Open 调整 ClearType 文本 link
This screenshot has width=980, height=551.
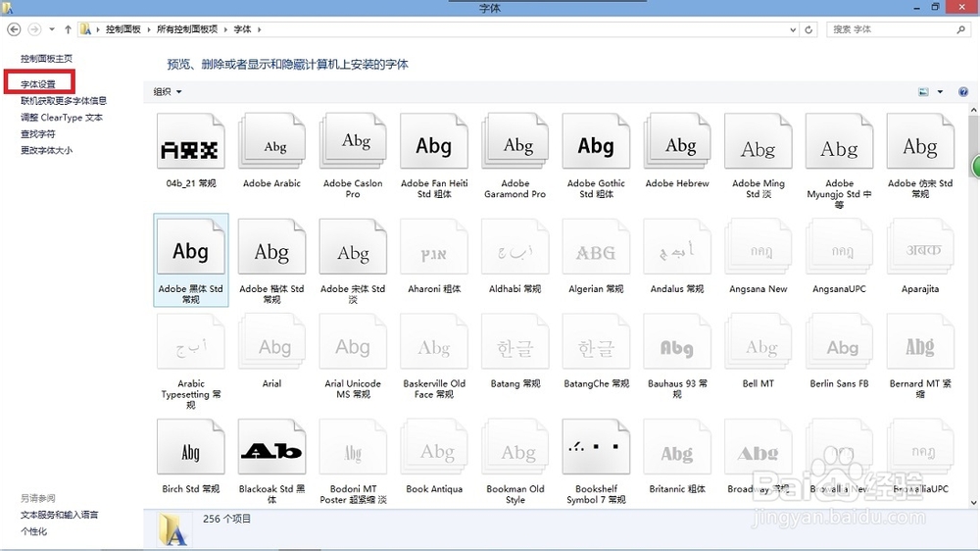(x=61, y=117)
